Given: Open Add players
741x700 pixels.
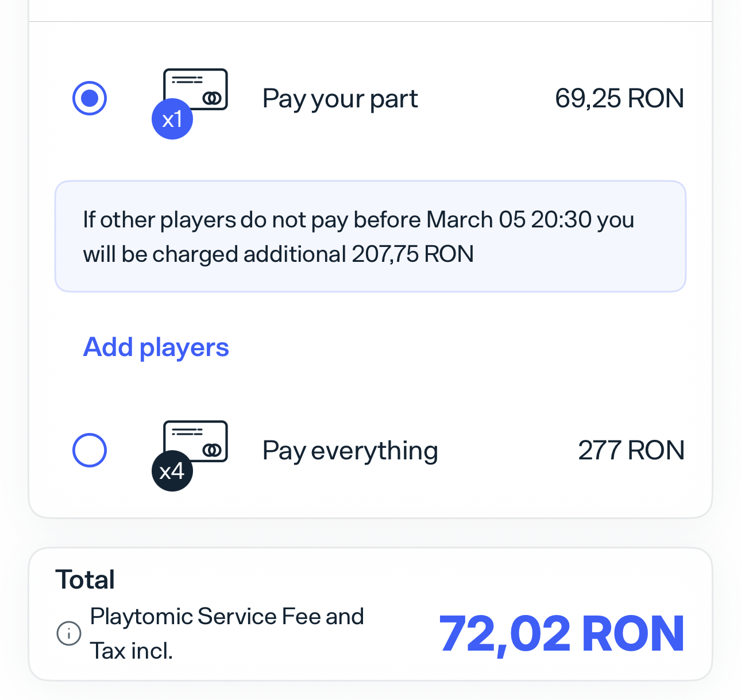Looking at the screenshot, I should [x=156, y=347].
